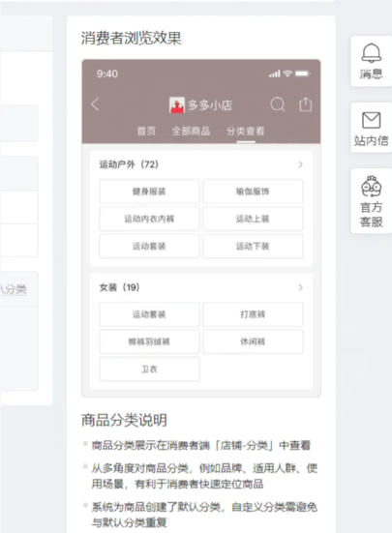Choose the 运动内衣内裤 subcategory
This screenshot has width=392, height=533.
point(149,219)
